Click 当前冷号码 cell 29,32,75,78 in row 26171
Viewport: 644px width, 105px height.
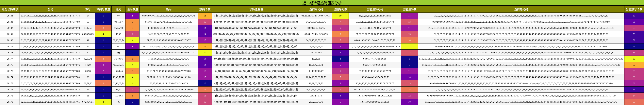[x=316, y=96]
